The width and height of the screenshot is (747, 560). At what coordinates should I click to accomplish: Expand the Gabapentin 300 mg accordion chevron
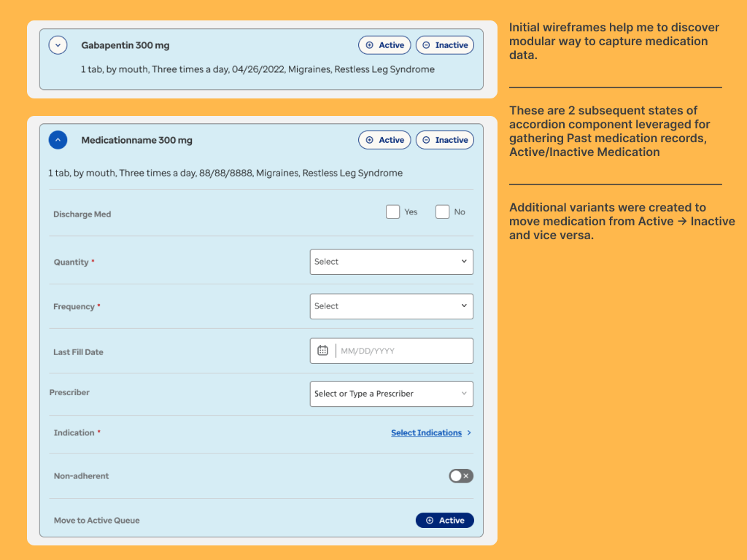click(x=58, y=45)
